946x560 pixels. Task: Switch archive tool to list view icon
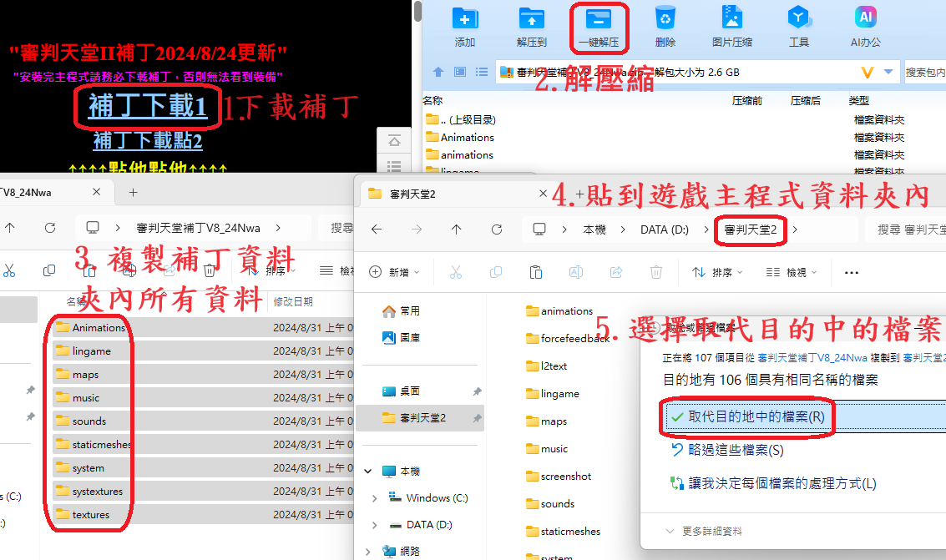pos(482,73)
